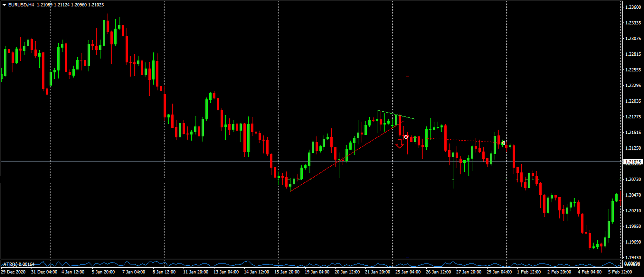
Task: Click the sell order entry marker on the chart
Action: [406, 137]
